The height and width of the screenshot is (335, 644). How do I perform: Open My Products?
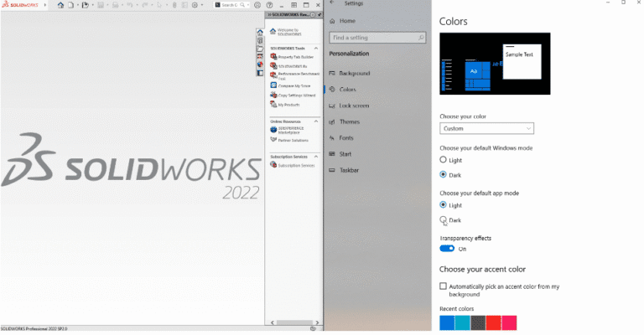pos(285,105)
